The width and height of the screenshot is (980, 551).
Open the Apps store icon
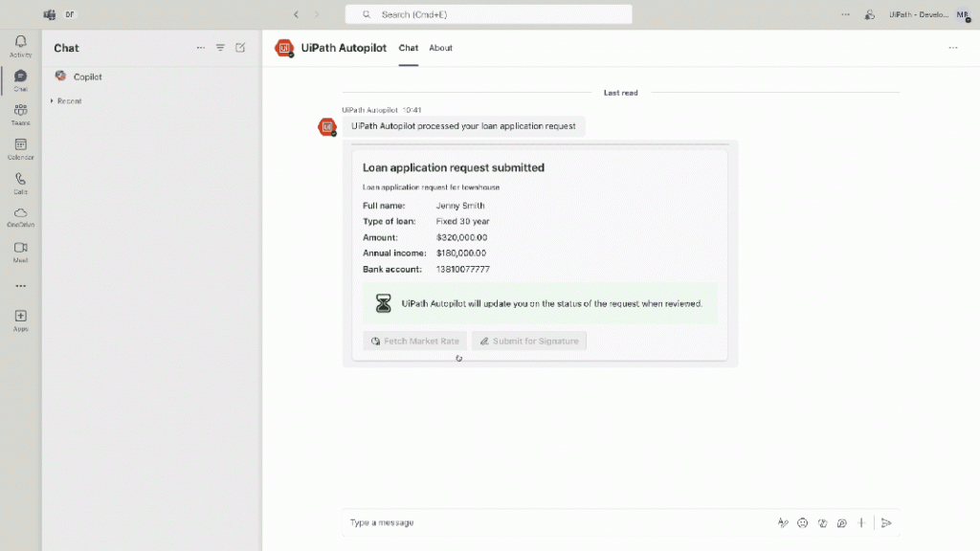coord(20,320)
